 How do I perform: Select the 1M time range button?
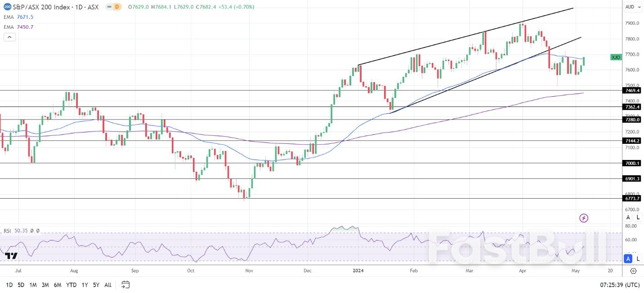coord(32,285)
